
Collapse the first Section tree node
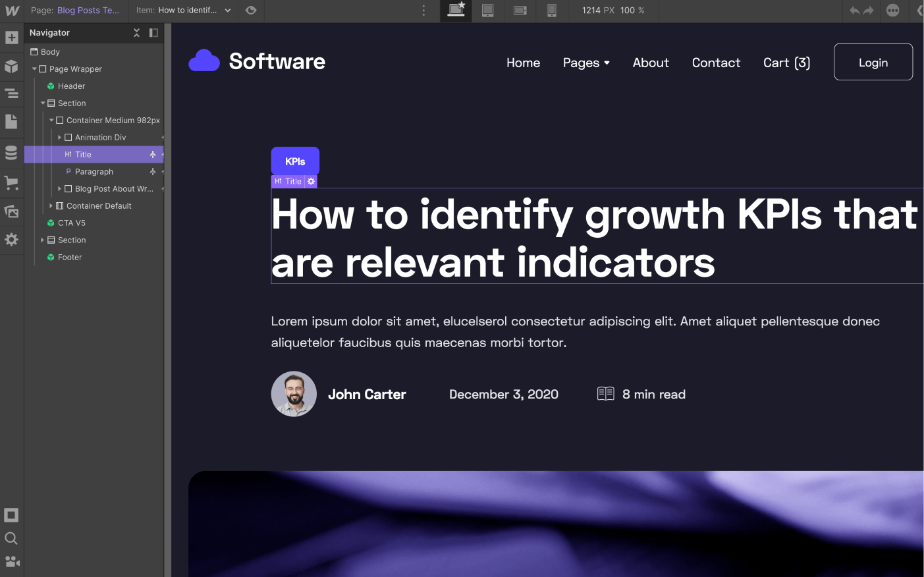tap(43, 103)
